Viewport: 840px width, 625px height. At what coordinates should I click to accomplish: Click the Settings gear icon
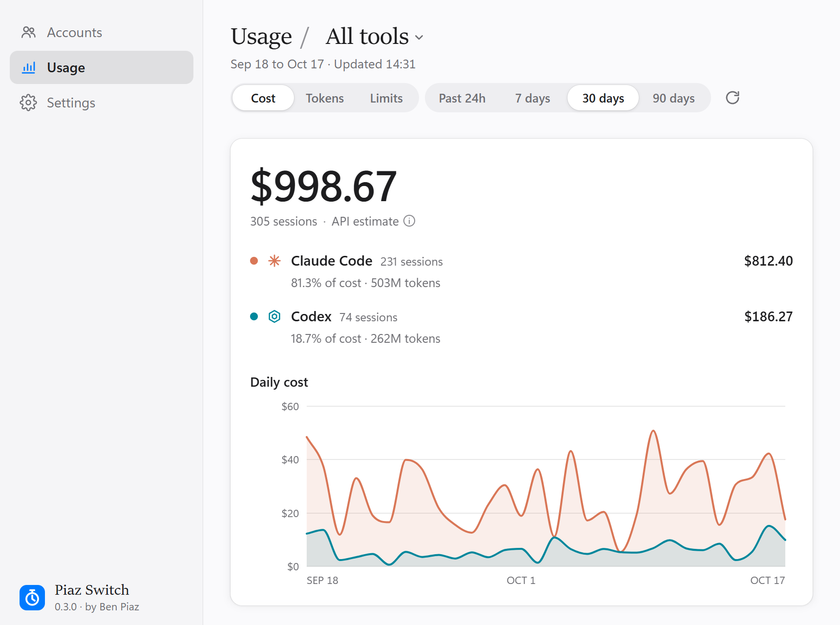pos(28,103)
